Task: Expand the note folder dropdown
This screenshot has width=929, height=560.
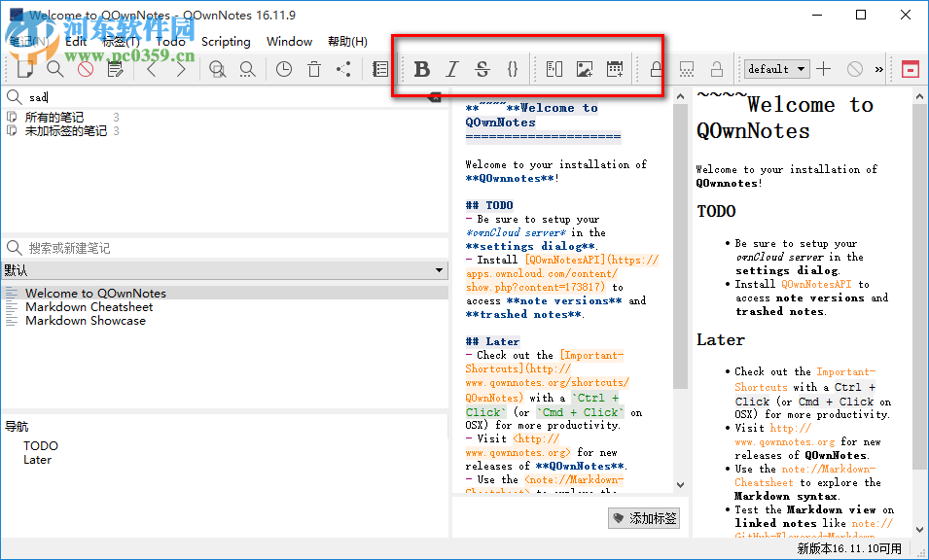Action: click(440, 270)
